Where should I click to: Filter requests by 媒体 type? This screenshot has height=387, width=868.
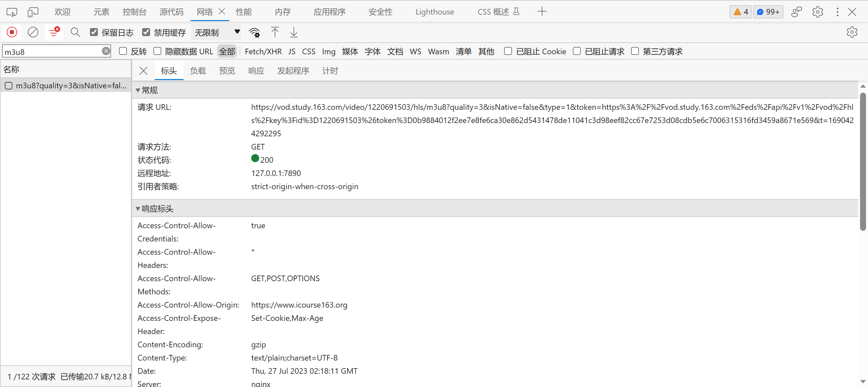point(350,51)
